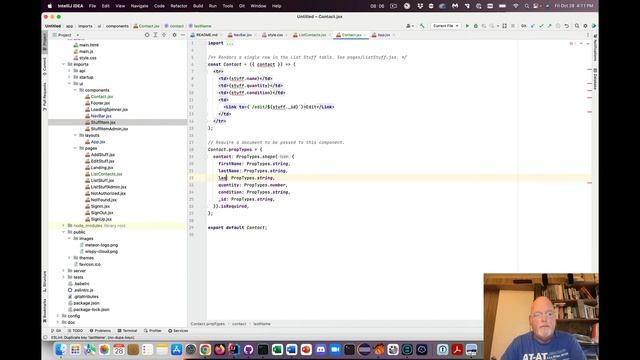
Task: Open the Project view selector dropdown
Action: [65, 35]
